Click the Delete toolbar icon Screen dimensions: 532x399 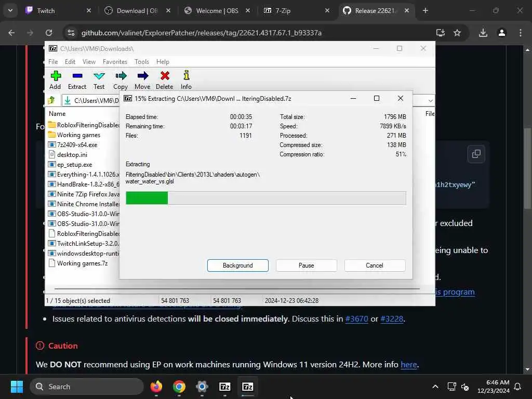click(x=165, y=80)
